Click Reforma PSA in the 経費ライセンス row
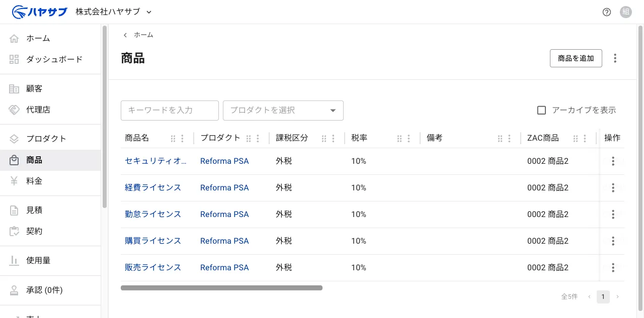Image resolution: width=644 pixels, height=318 pixels. coord(224,187)
